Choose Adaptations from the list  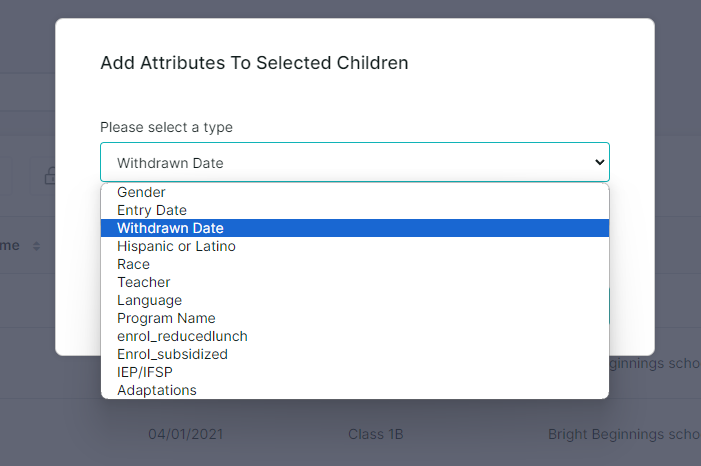point(157,390)
